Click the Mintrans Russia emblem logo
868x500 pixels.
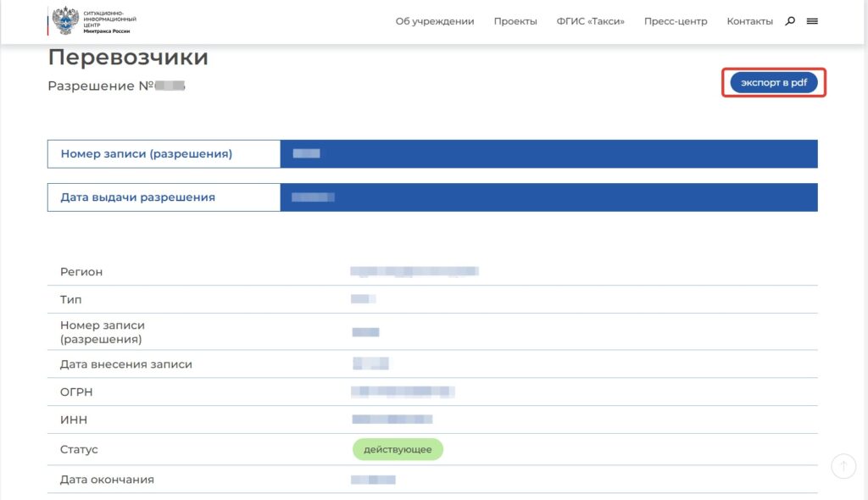tap(64, 20)
